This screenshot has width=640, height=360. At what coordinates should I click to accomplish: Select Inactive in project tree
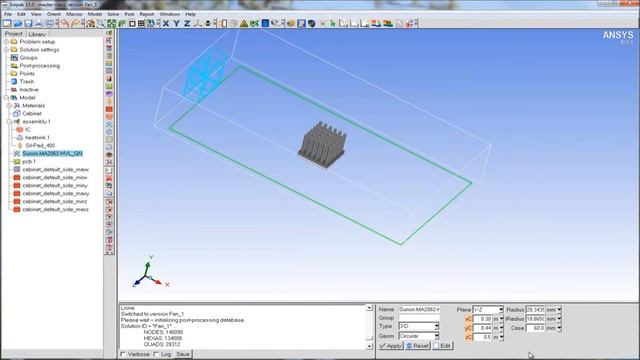(29, 90)
